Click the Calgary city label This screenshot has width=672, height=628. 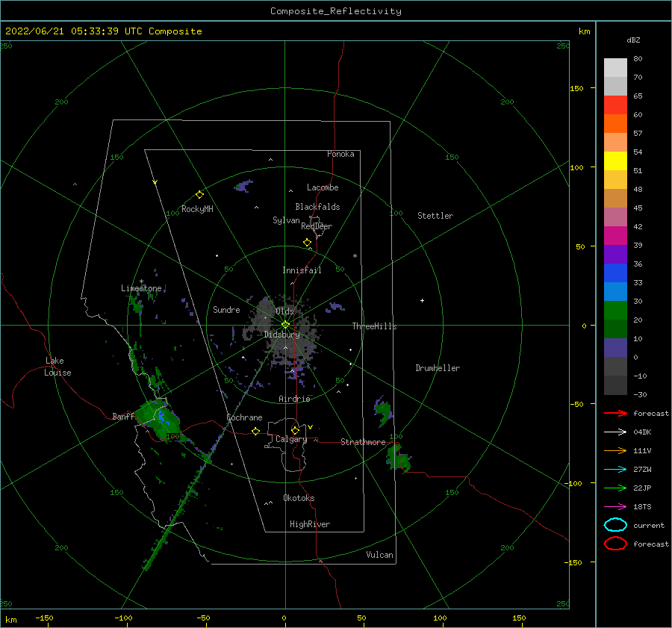tap(291, 439)
